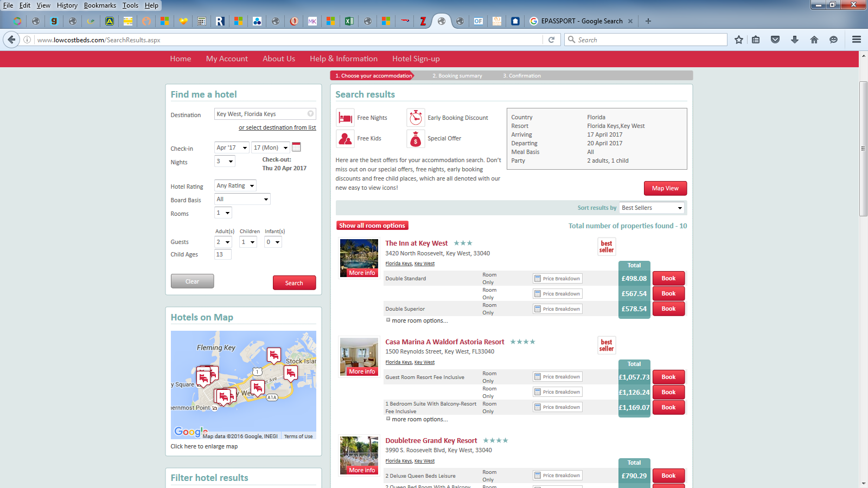Click the Early Booking Discount clock icon
This screenshot has width=868, height=488.
(416, 118)
